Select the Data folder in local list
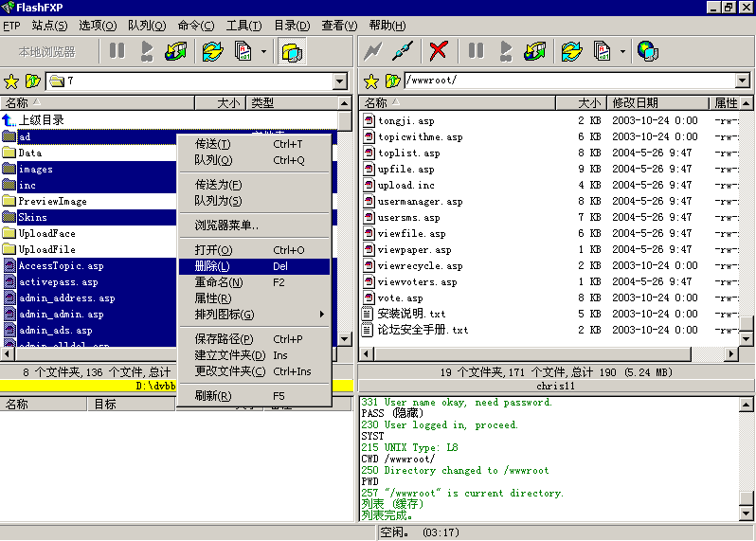756x541 pixels. [22, 153]
